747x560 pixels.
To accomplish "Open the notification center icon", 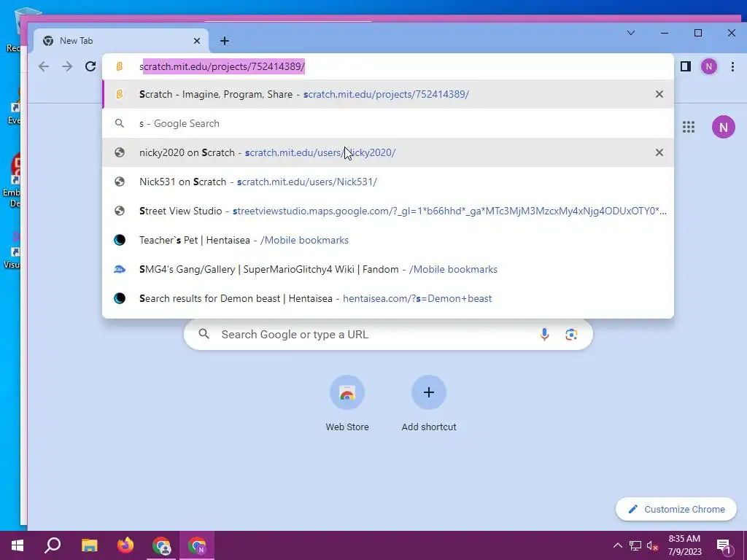I will pyautogui.click(x=724, y=545).
